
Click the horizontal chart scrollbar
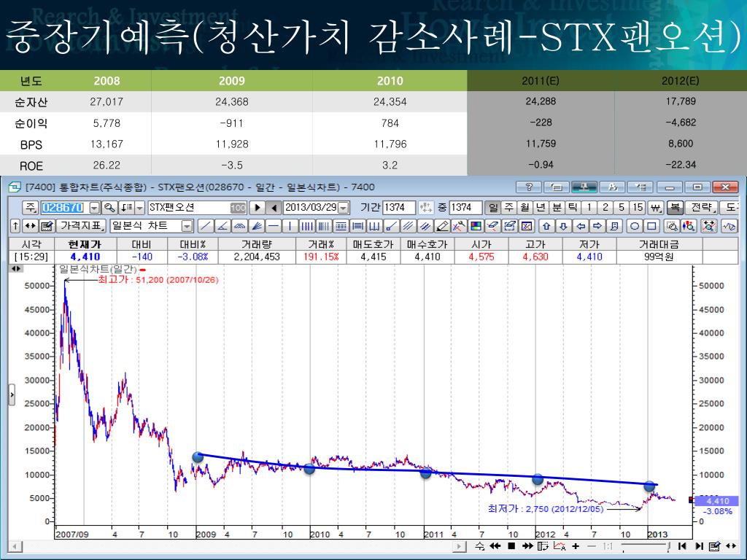pyautogui.click(x=237, y=546)
